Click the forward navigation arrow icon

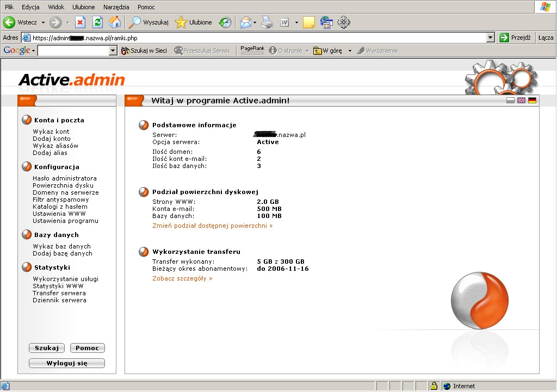click(55, 22)
